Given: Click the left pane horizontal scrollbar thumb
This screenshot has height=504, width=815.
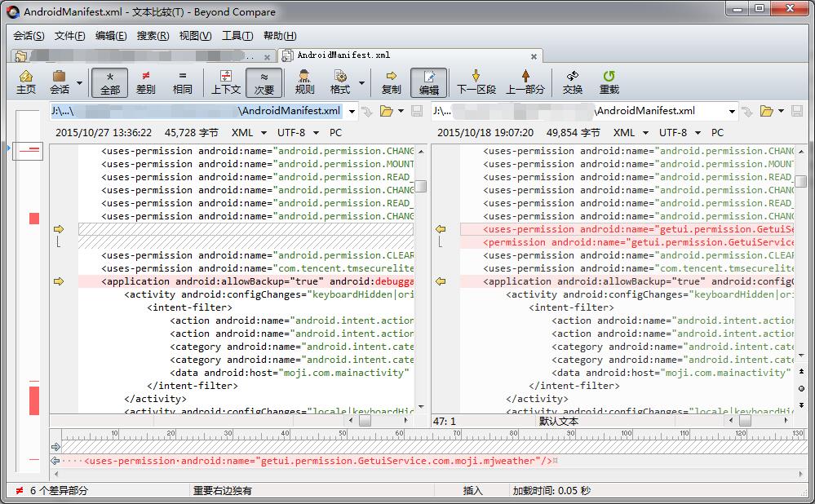Looking at the screenshot, I should click(365, 420).
